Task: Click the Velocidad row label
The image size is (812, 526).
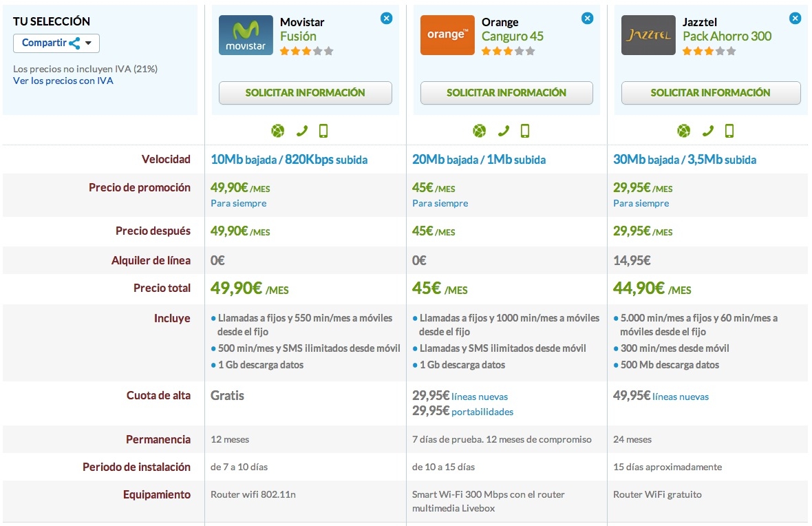Action: click(x=167, y=160)
